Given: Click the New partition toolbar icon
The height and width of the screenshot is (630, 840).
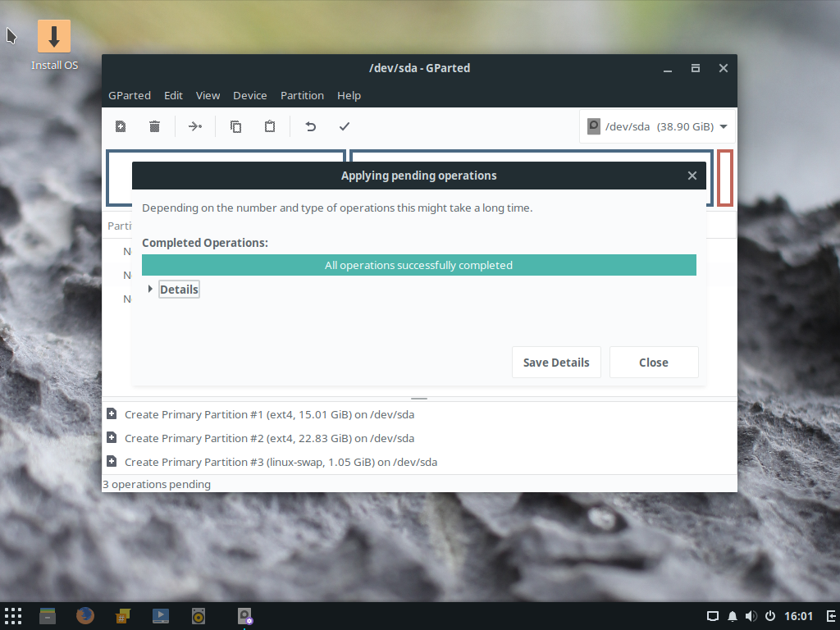Looking at the screenshot, I should point(121,126).
